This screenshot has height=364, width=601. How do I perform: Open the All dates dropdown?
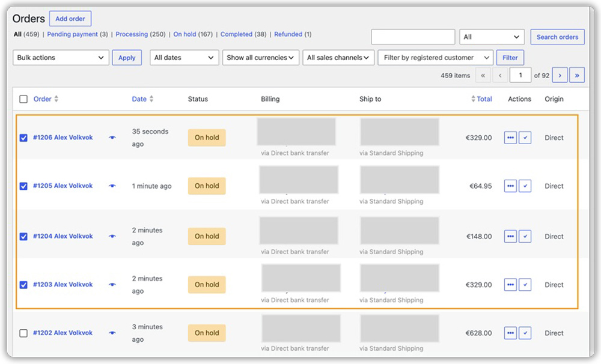pyautogui.click(x=184, y=58)
